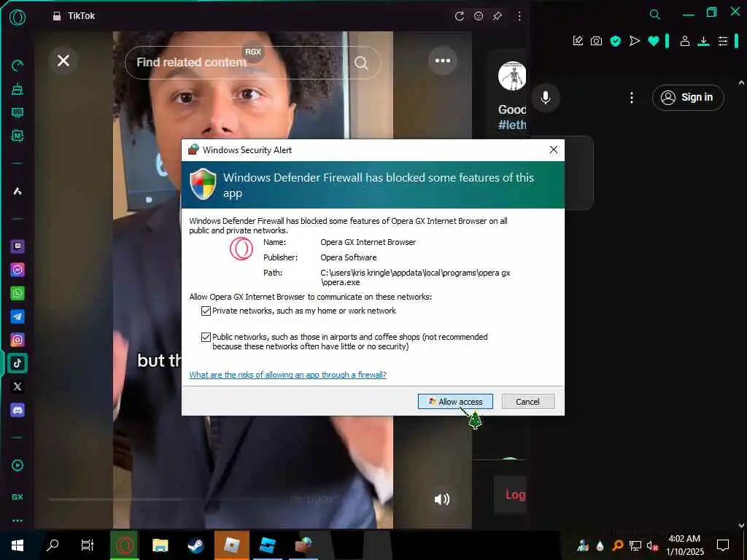Open the Player icon in the sidebar
The image size is (747, 560).
(18, 465)
